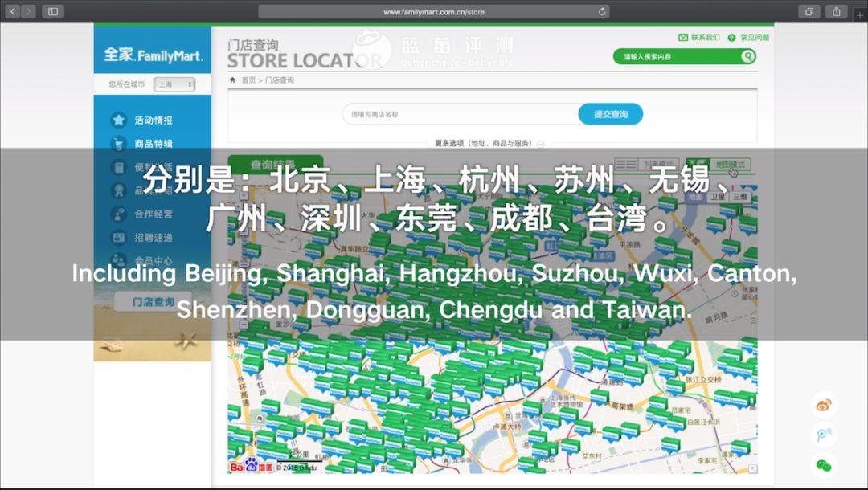The image size is (868, 490).
Task: Click the 全家 FamilyMart logo
Action: coord(153,54)
